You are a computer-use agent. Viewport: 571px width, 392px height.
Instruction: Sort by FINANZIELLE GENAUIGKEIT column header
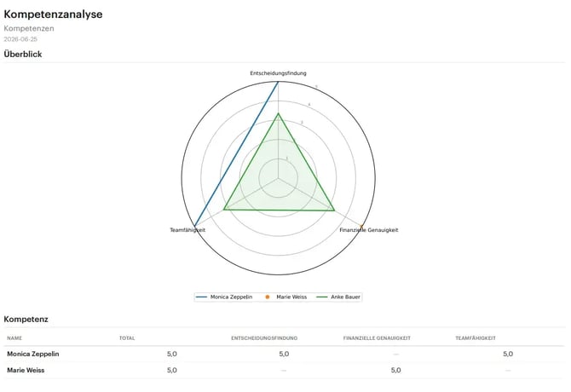(377, 338)
